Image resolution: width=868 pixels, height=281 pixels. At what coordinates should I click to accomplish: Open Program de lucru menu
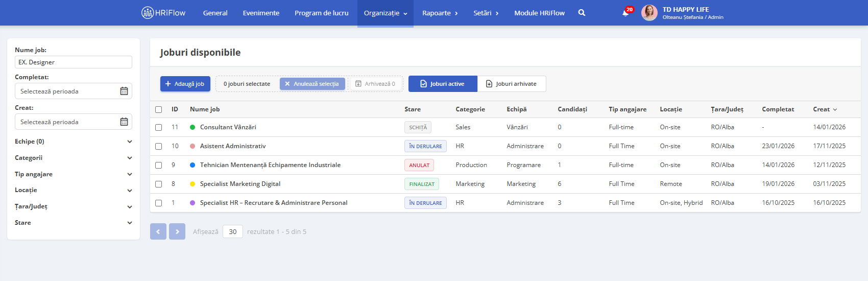(322, 13)
